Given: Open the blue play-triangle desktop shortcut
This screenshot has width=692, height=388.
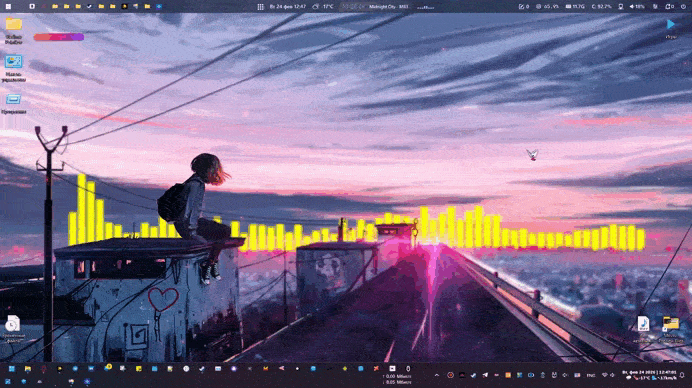Looking at the screenshot, I should pyautogui.click(x=671, y=24).
